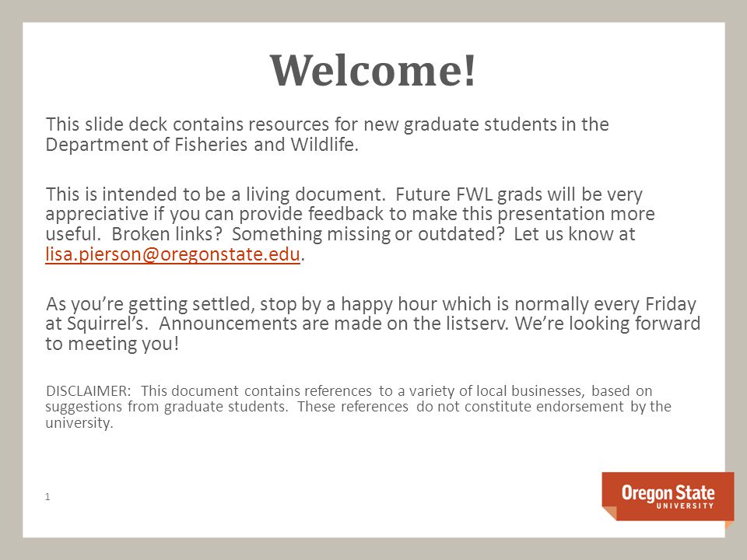Image resolution: width=747 pixels, height=560 pixels.
Task: Click the gray border surrounding the slide
Action: tap(373, 10)
